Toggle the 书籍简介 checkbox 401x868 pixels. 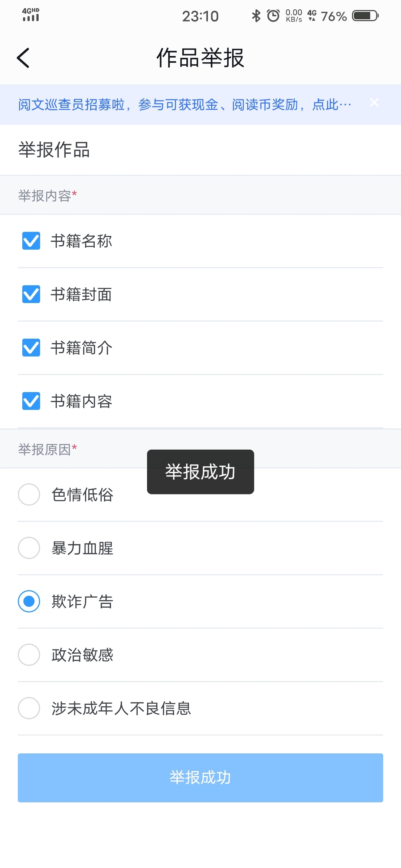31,348
